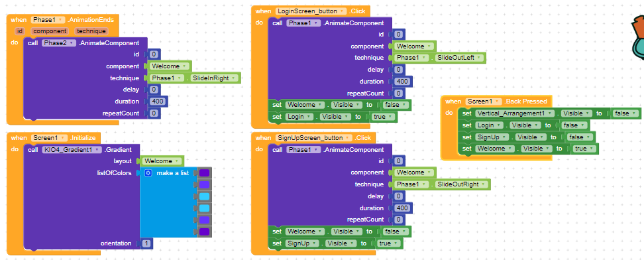Open the SlideInRight technique dropdown
Viewport: 644px width, 260px height.
[x=215, y=78]
